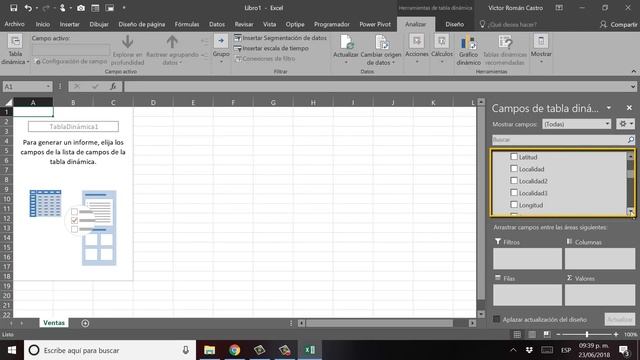Check the Longitud field checkbox
The width and height of the screenshot is (640, 360).
point(514,204)
